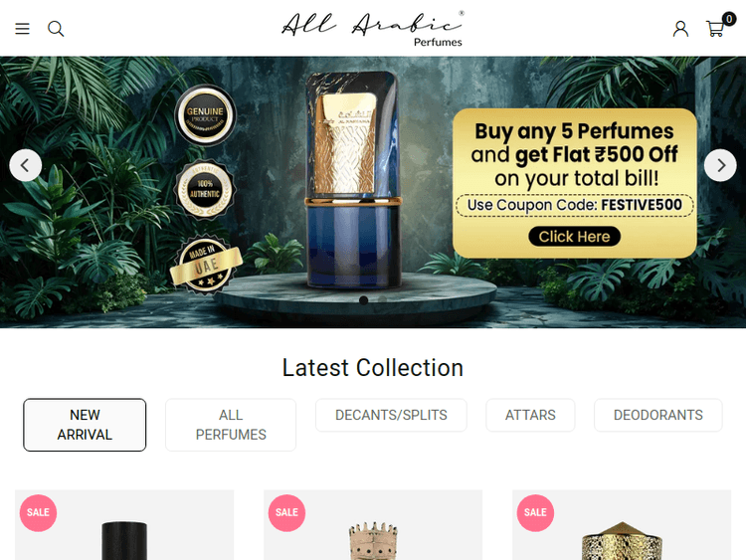The image size is (746, 560).
Task: Open the user account icon
Action: (x=680, y=29)
